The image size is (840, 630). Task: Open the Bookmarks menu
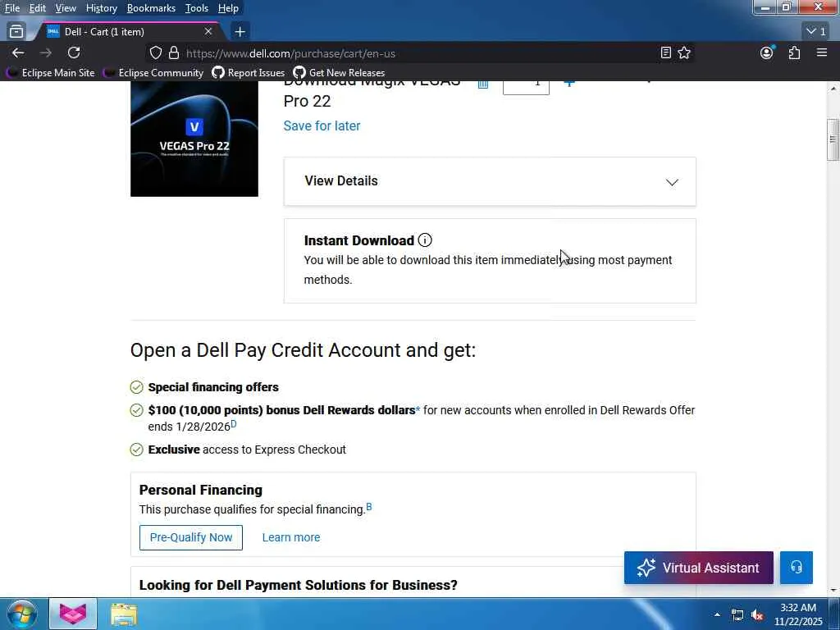point(151,8)
